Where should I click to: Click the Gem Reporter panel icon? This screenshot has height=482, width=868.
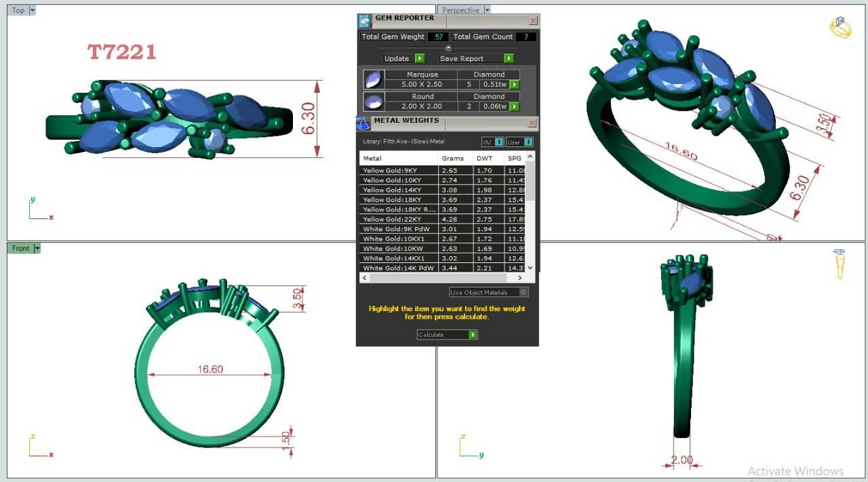pos(365,20)
